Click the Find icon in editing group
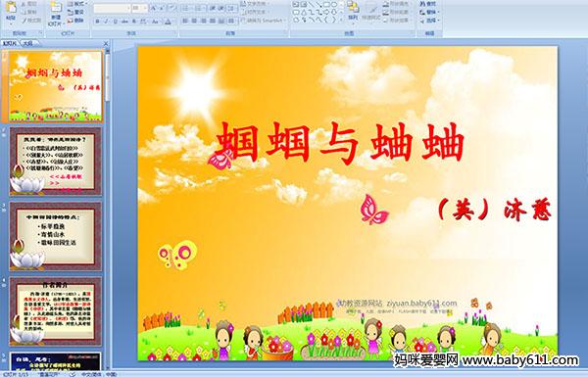This screenshot has height=377, width=588. 429,4
